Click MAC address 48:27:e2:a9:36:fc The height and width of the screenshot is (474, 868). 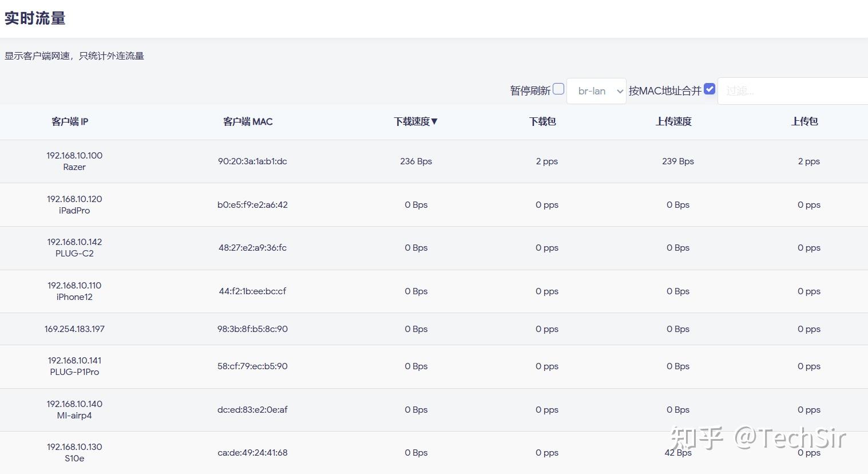point(252,248)
